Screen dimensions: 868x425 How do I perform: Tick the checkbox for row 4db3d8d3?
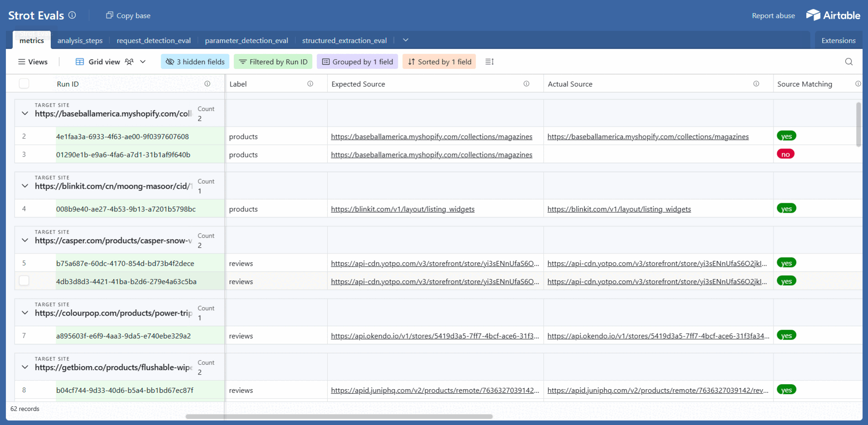[24, 281]
